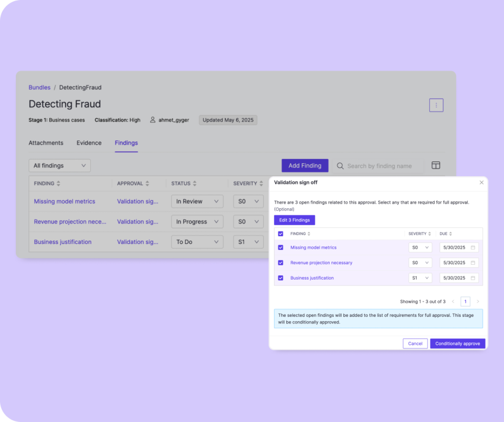
Task: Sort main table by Severity column
Action: pos(261,183)
